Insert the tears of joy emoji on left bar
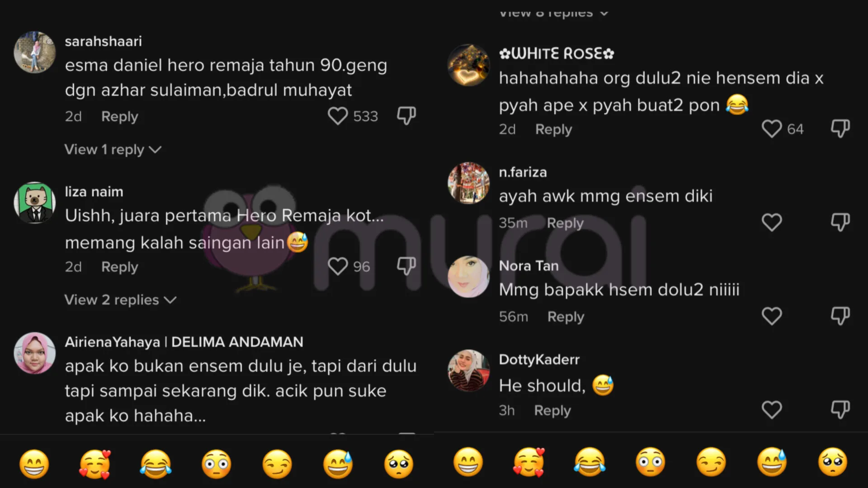The width and height of the screenshot is (868, 488). pyautogui.click(x=156, y=464)
